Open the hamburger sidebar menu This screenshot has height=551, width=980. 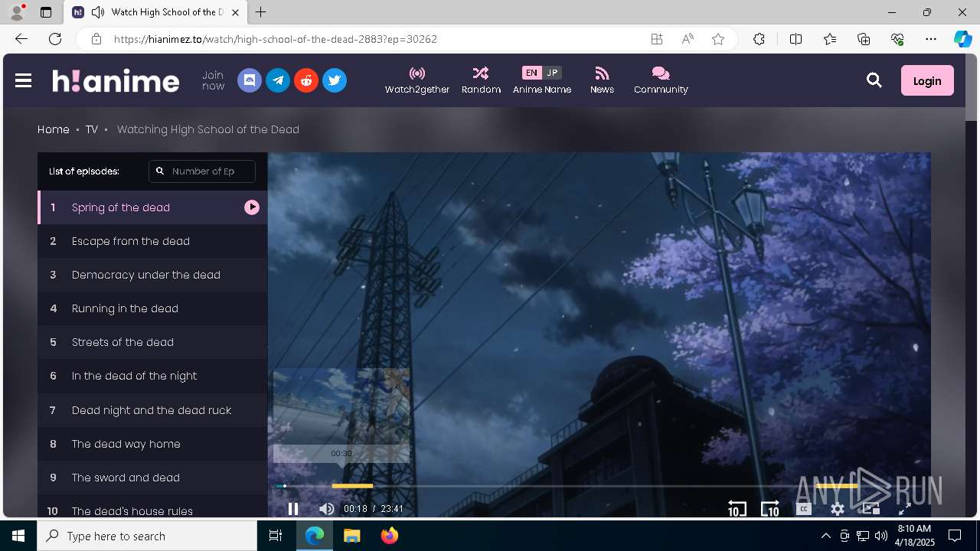[x=23, y=80]
